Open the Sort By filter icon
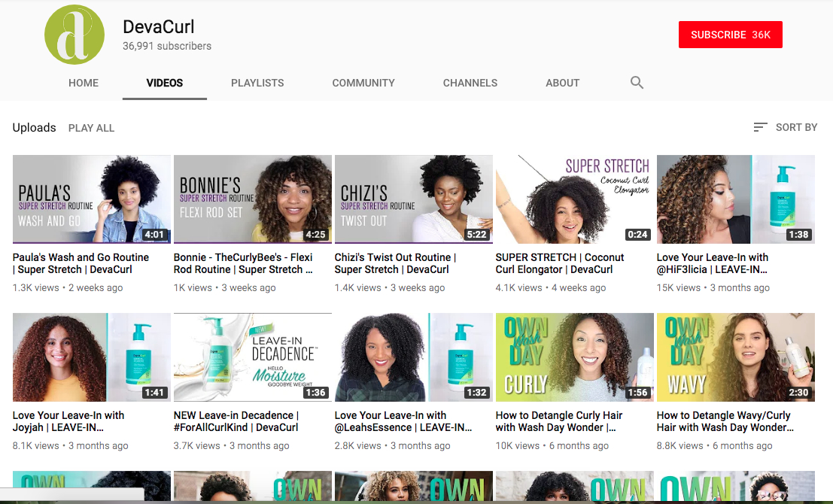Image resolution: width=833 pixels, height=504 pixels. (760, 127)
